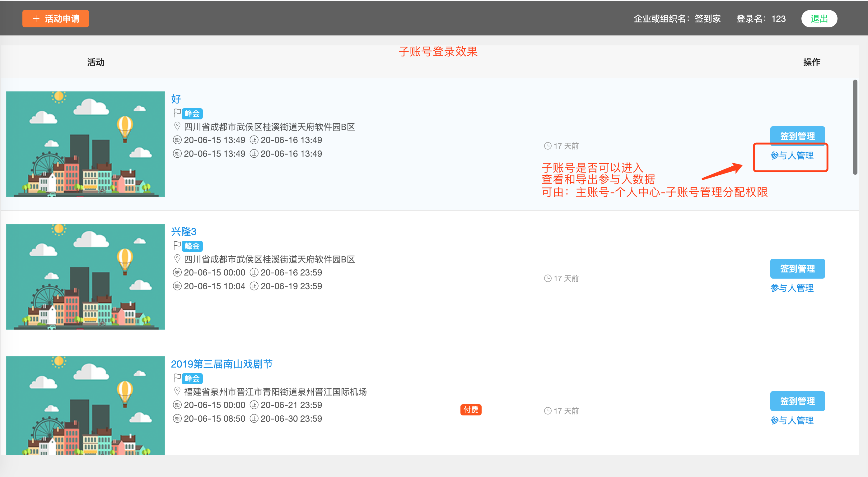Click the flag icon of 2019第三届南山戏剧节

coord(177,377)
